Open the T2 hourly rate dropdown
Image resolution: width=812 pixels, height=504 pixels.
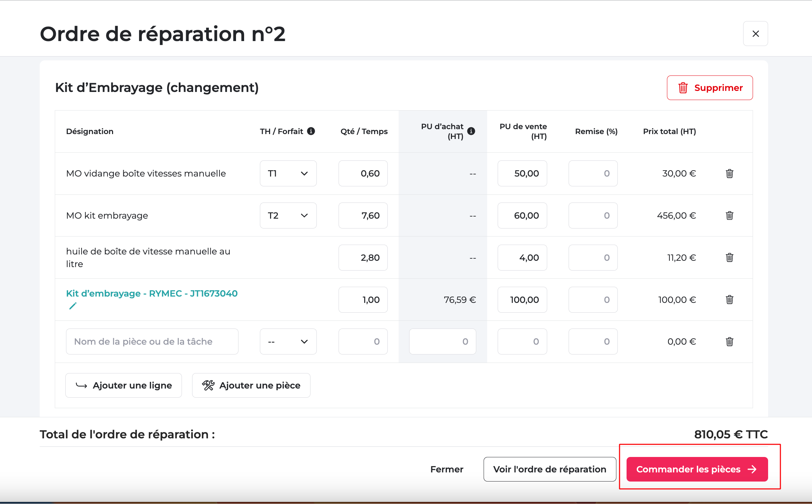(288, 215)
